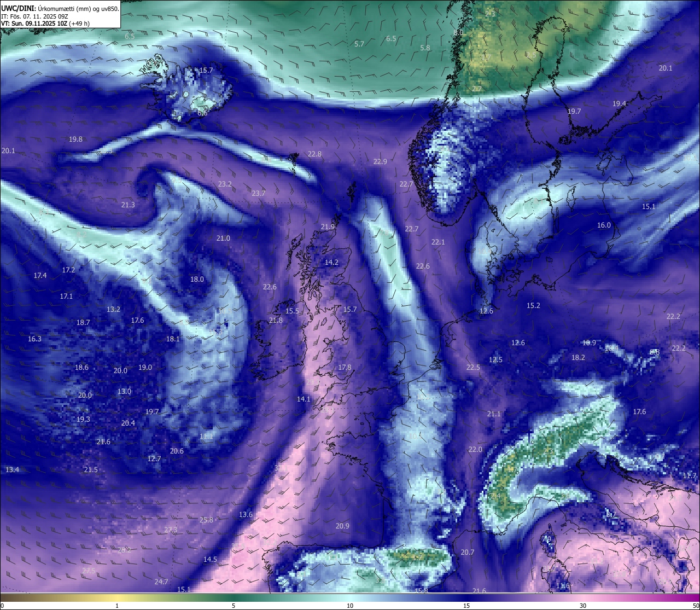
Task: Click the 13.6 value west of France
Action: 246,515
